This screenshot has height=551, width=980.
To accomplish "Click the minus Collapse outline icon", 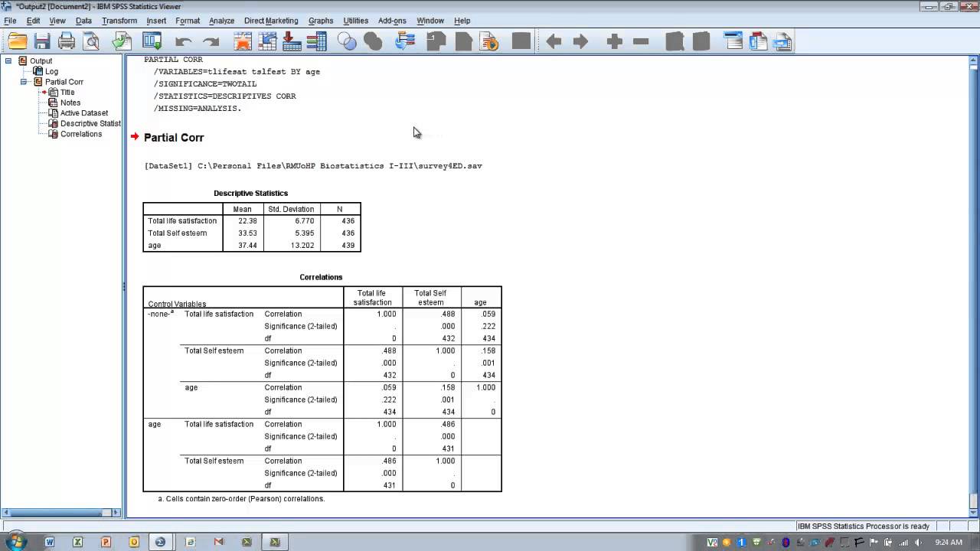I will click(642, 41).
